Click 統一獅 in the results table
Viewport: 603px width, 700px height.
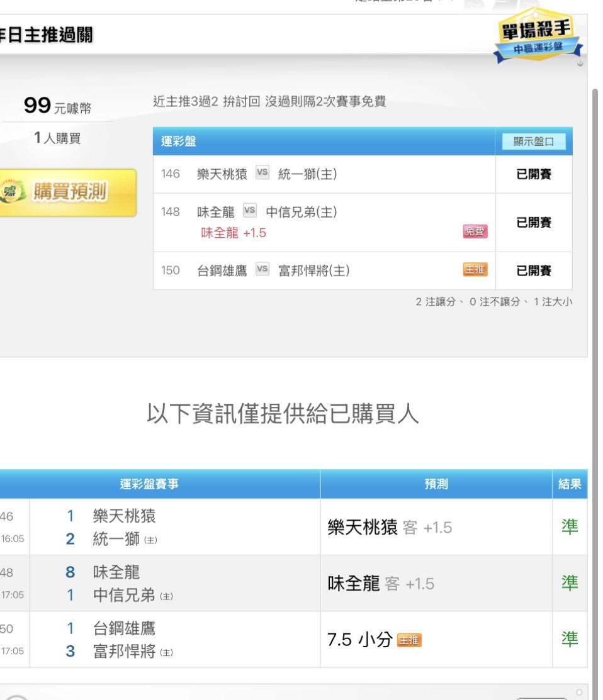click(116, 539)
